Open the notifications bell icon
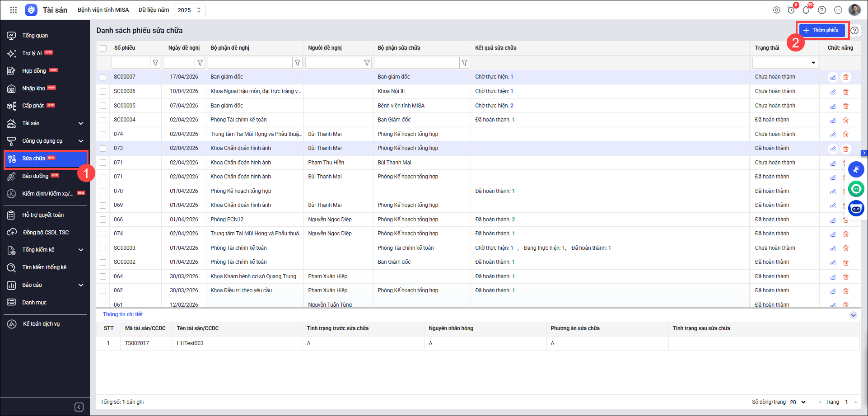This screenshot has height=416, width=868. (x=806, y=10)
